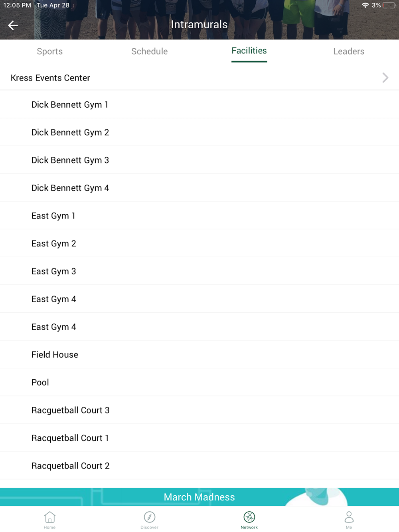This screenshot has width=399, height=532.
Task: Switch to the Sports tab
Action: click(50, 51)
